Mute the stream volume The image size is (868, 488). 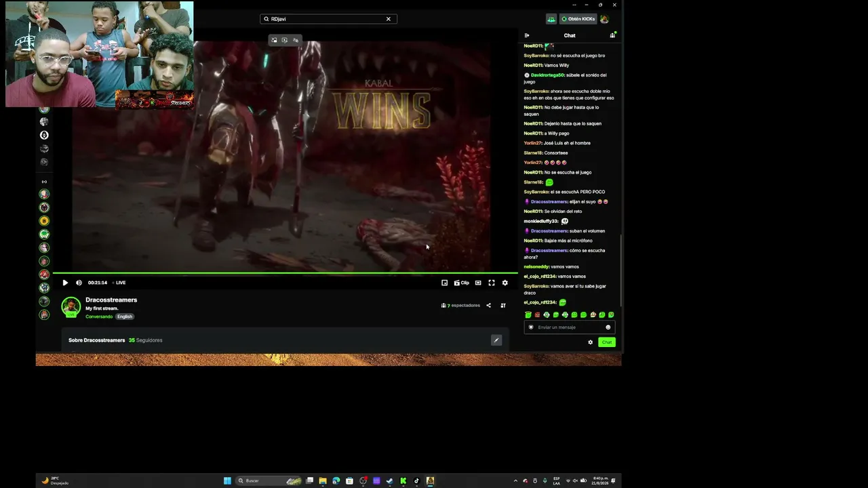tap(79, 283)
